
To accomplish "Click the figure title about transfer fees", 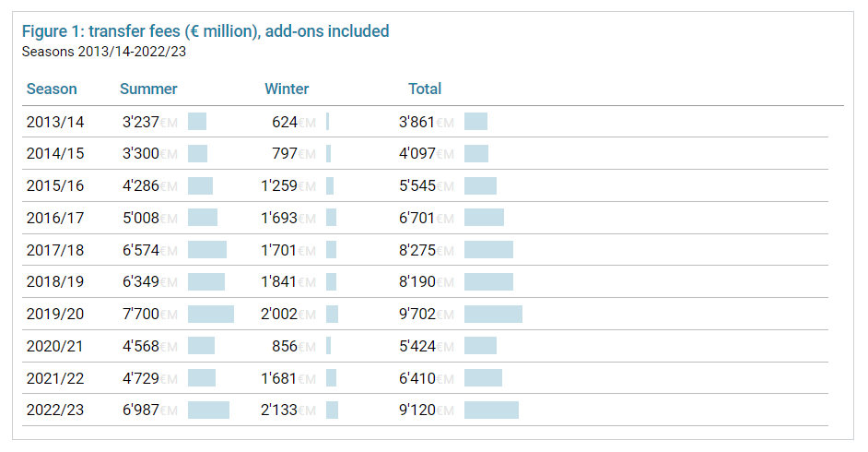I will pyautogui.click(x=205, y=31).
